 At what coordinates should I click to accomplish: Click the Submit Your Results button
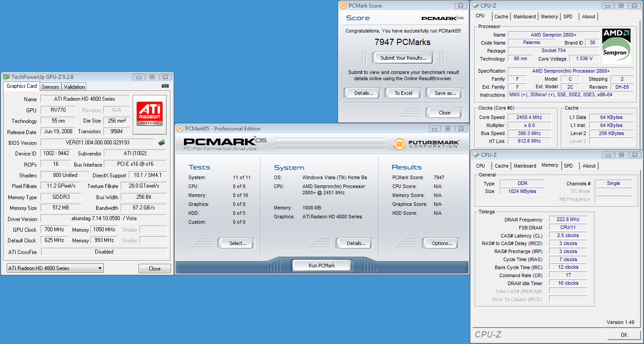tap(404, 57)
